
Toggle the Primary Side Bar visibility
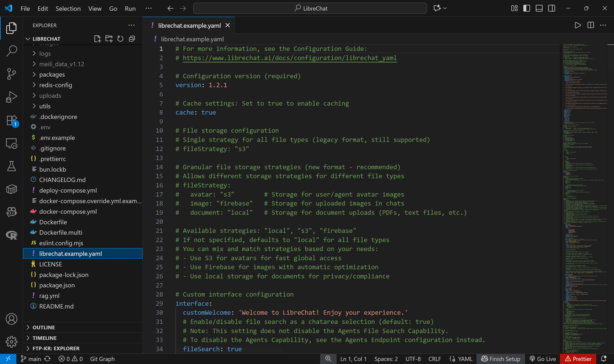(x=527, y=8)
